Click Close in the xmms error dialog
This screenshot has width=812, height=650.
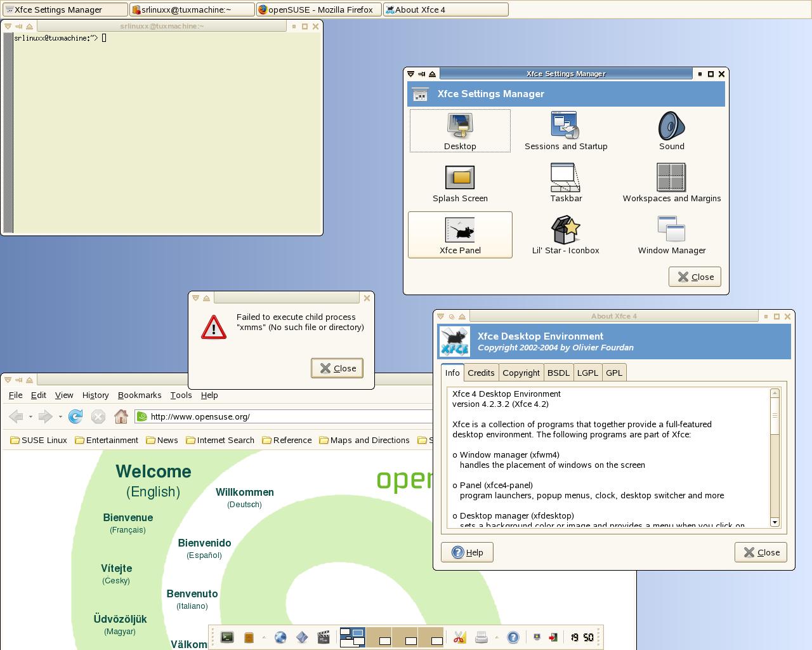click(337, 368)
